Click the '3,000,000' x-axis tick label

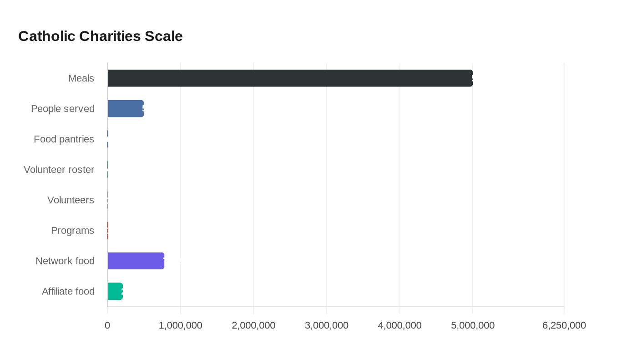pos(327,325)
